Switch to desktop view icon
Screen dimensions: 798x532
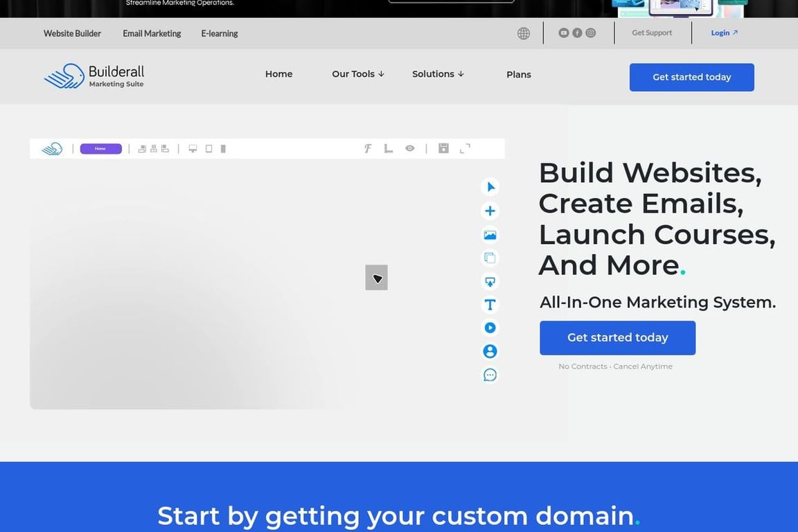[193, 149]
